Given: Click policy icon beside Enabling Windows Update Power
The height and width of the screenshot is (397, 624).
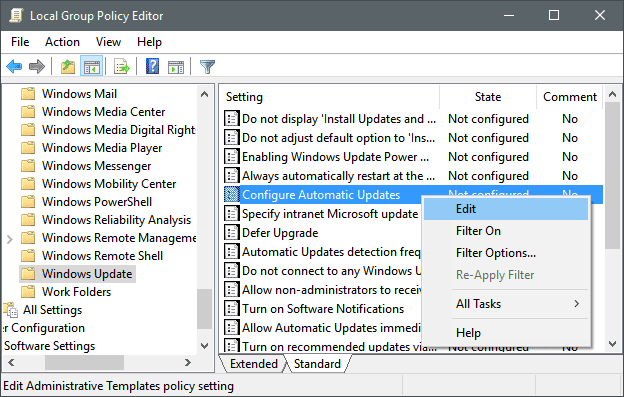Looking at the screenshot, I should 232,157.
